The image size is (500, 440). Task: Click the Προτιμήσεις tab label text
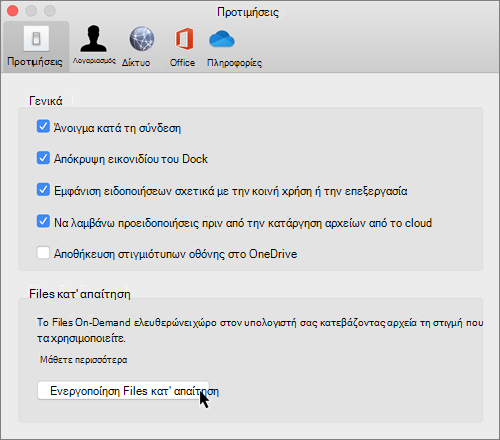coord(35,62)
